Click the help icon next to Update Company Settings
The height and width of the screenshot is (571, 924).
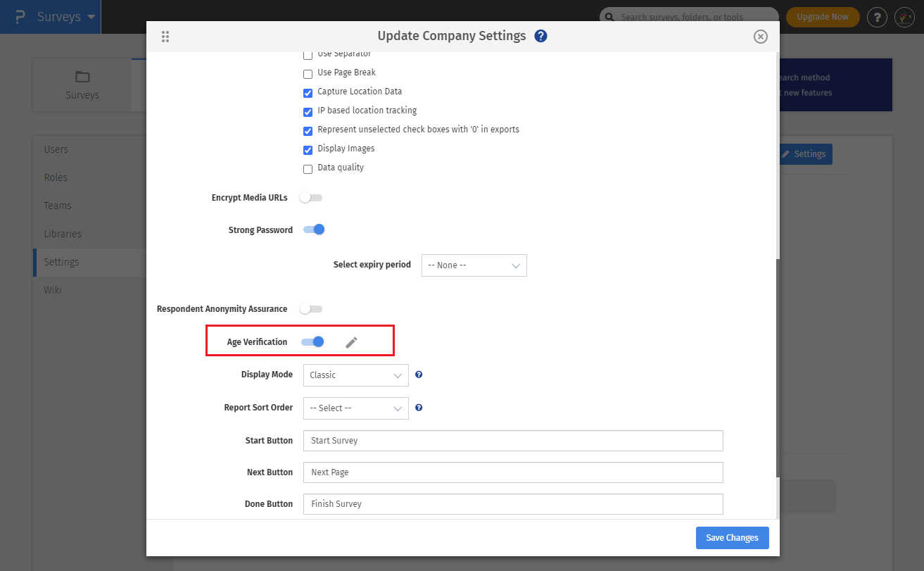540,36
